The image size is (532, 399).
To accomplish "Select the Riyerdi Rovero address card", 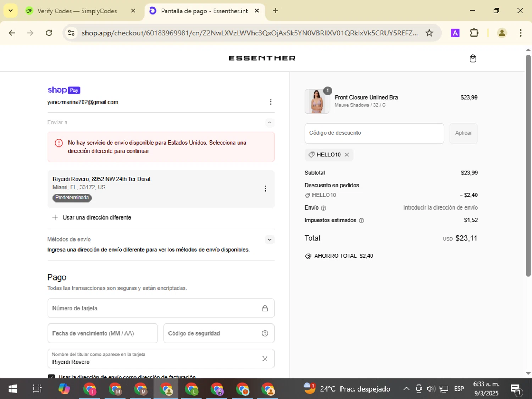I will pos(161,189).
